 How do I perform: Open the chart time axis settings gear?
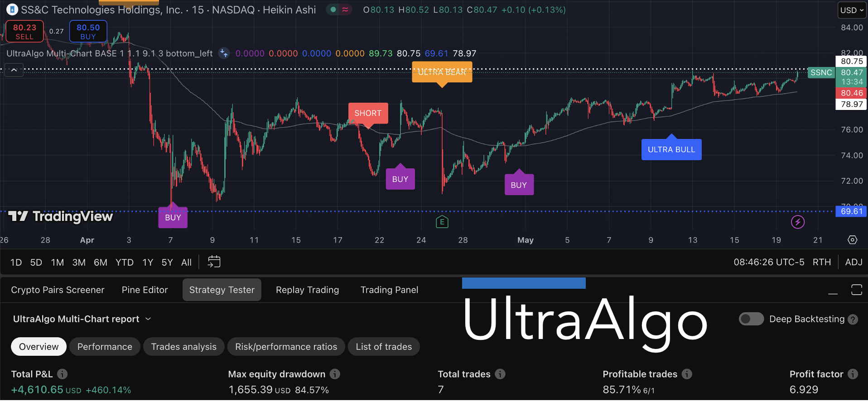pyautogui.click(x=852, y=240)
